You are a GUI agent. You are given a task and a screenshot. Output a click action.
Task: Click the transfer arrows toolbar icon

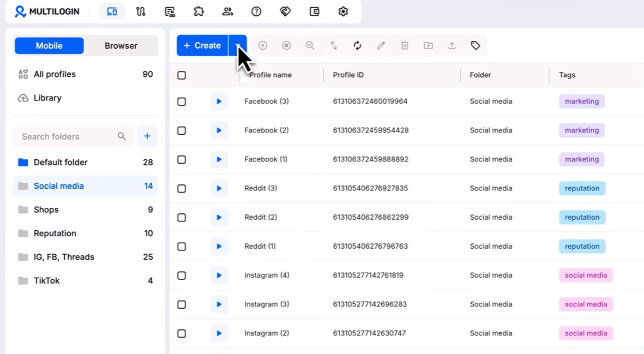tap(334, 46)
